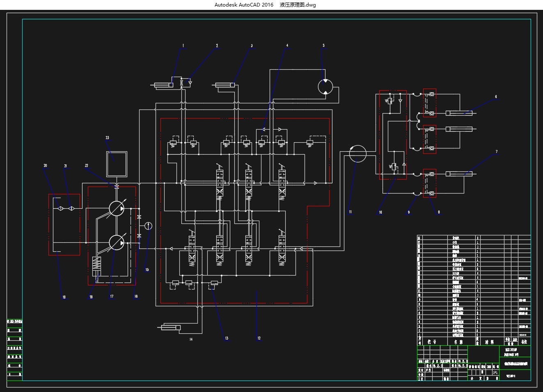
Task: Select the oil tank rectangle below callout 23
Action: click(x=117, y=164)
